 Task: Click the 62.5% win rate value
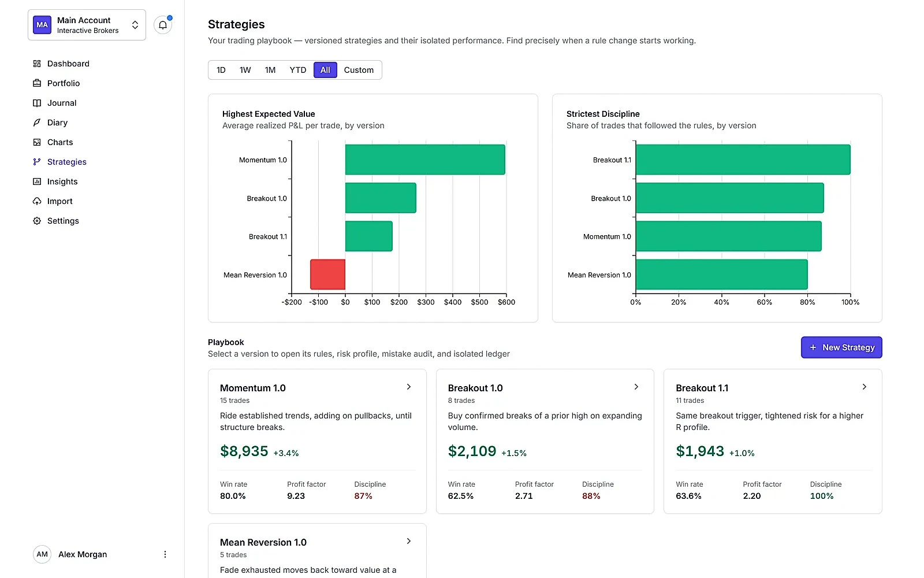461,496
